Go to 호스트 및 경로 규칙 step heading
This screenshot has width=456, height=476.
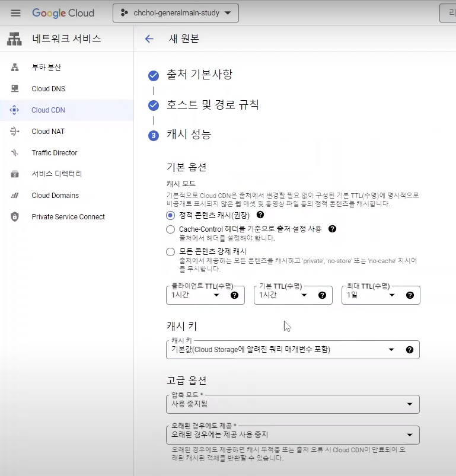tap(212, 104)
